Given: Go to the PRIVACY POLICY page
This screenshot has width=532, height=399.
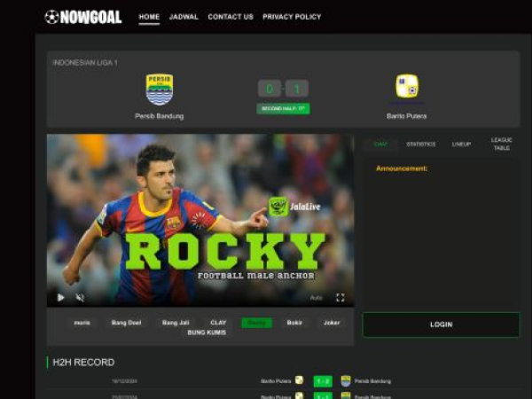Looking at the screenshot, I should tap(292, 17).
